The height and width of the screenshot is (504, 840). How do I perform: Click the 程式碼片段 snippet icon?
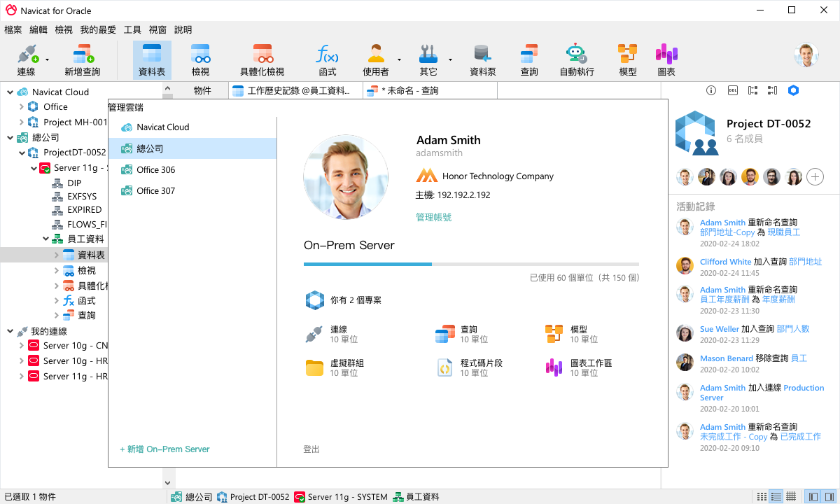click(x=444, y=368)
